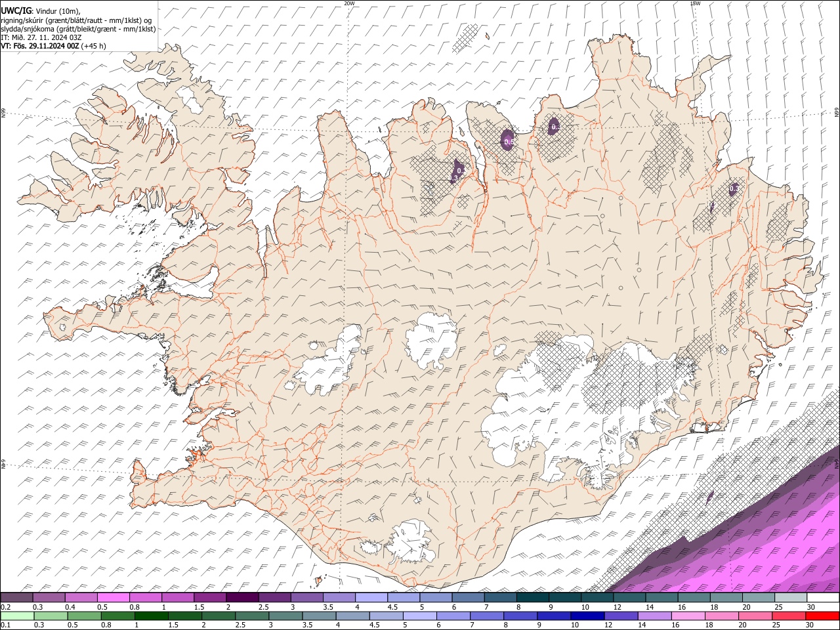Click the dark purple swatch starting at 2 in upper legend
This screenshot has width=840, height=630.
[x=242, y=598]
